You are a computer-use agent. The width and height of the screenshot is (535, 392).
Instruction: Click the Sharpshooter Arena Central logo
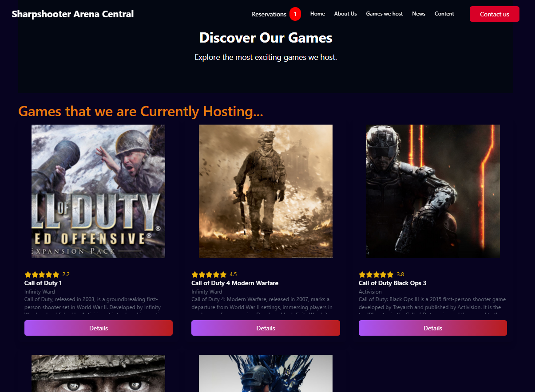click(72, 14)
